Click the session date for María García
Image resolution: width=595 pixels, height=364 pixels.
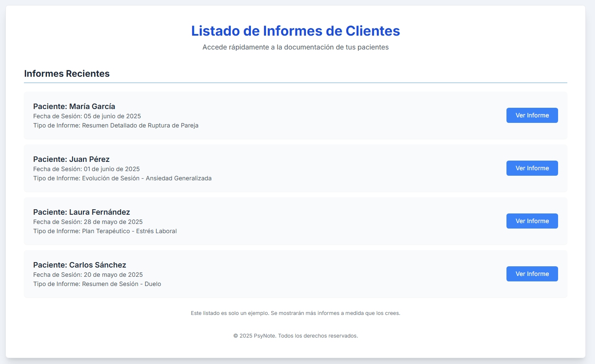coord(87,116)
